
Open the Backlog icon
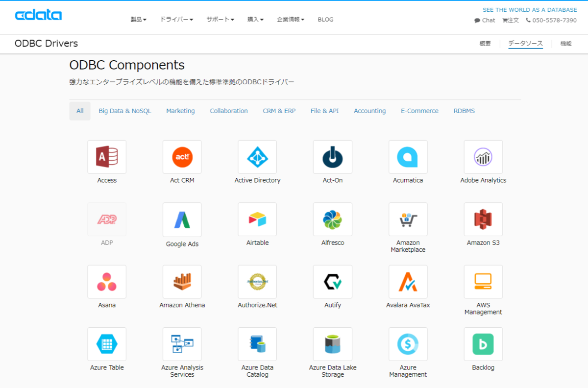(483, 344)
